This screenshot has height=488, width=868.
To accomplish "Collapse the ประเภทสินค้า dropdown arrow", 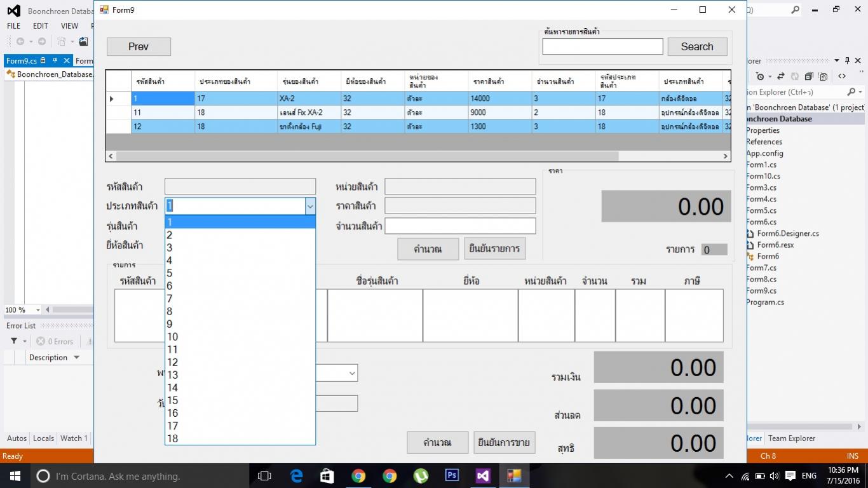I will 310,206.
